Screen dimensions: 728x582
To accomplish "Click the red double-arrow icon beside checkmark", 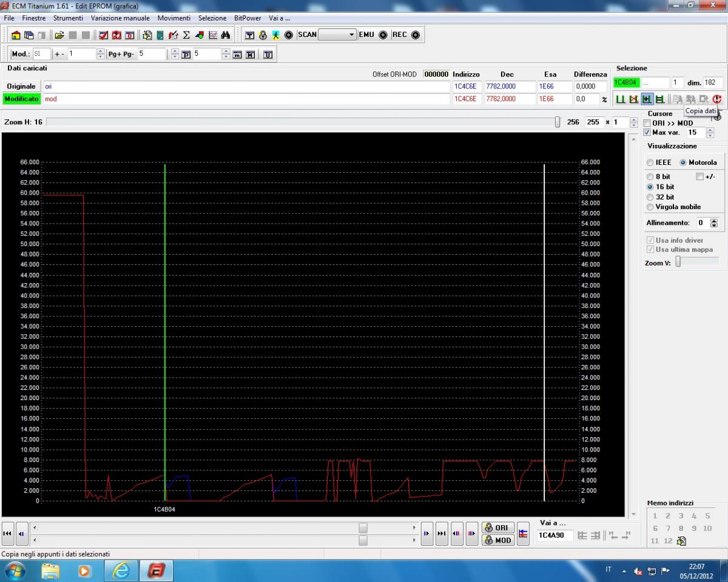I will 116,35.
